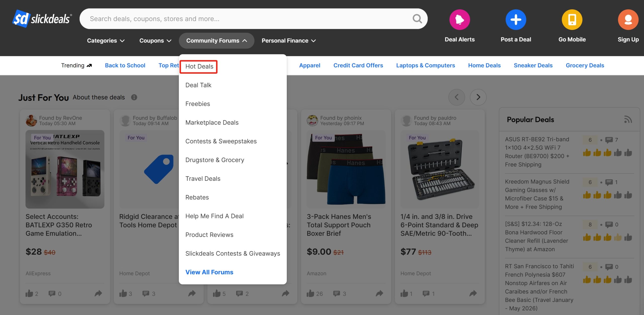Click the Popular Deals heading
Screen dimensions: 644x315
pos(530,120)
